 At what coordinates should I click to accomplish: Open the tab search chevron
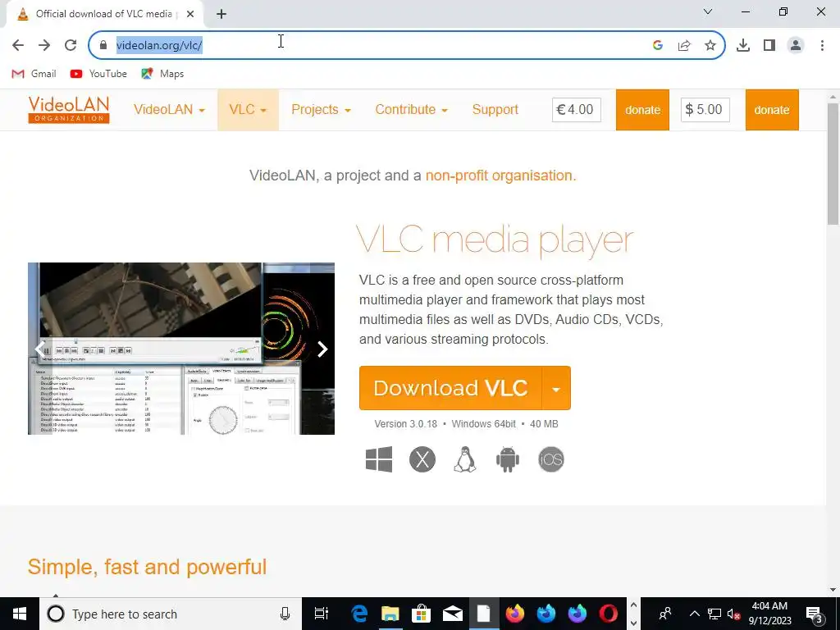click(708, 11)
